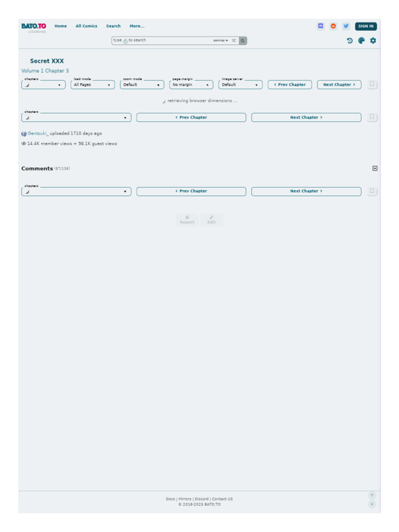Open the More... menu

click(137, 26)
